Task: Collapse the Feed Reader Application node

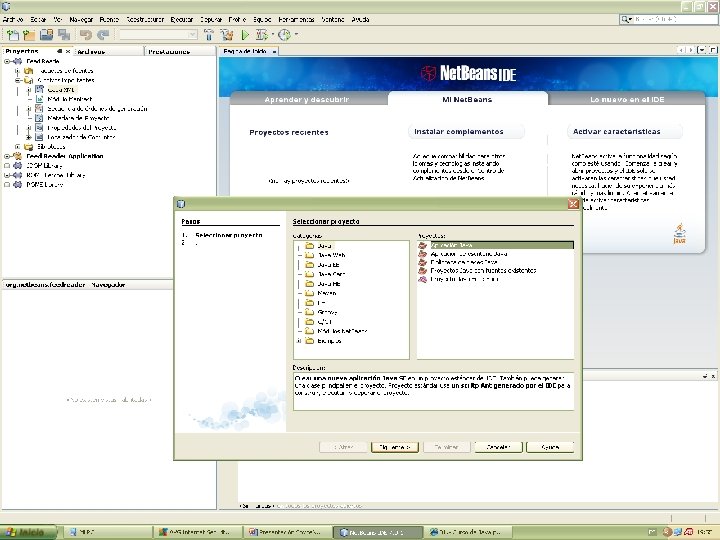Action: pos(7,157)
